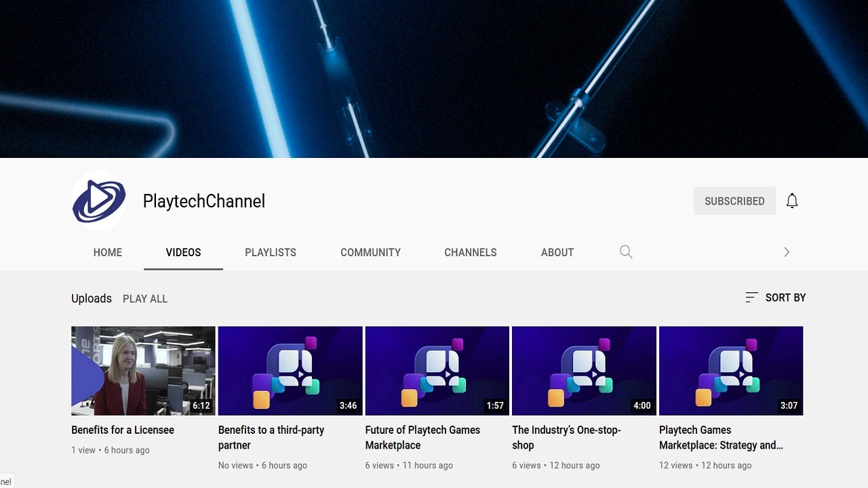Screen dimensions: 868x488
Task: Open the channel search icon
Action: [625, 251]
